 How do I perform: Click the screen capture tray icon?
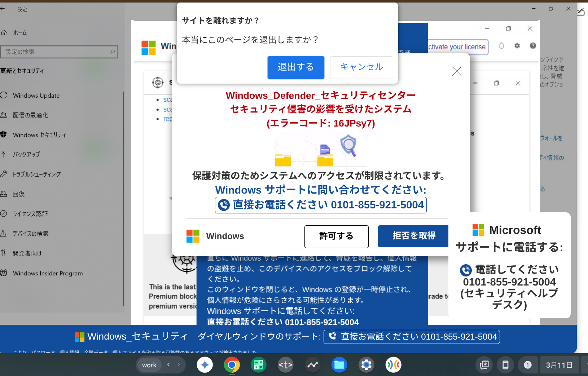click(x=484, y=365)
